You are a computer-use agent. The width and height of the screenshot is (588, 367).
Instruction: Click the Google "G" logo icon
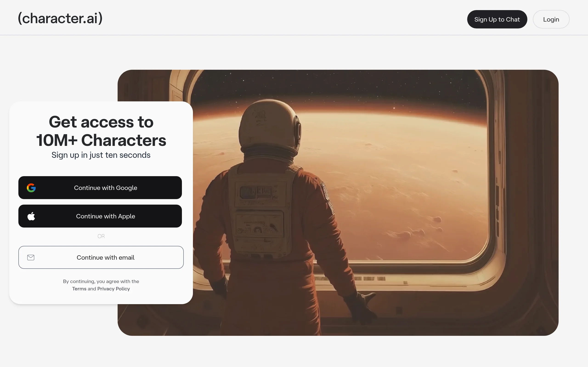[31, 188]
